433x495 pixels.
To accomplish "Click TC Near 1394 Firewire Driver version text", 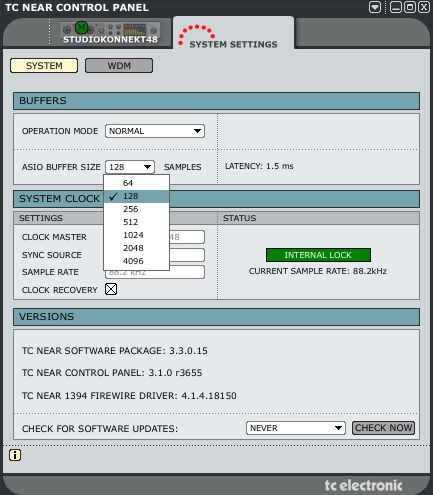I will click(129, 396).
